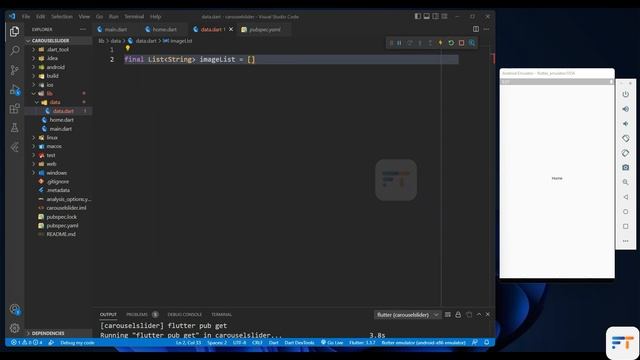
Task: Open the Terminal menu
Action: (134, 16)
